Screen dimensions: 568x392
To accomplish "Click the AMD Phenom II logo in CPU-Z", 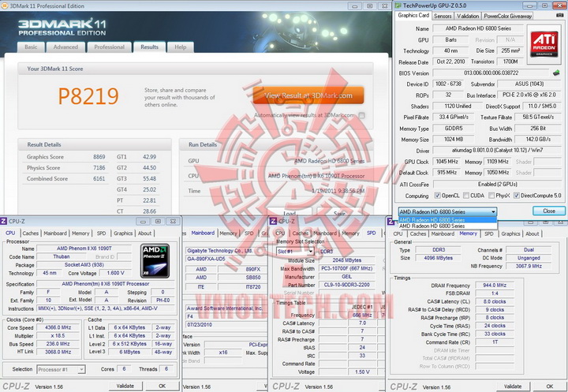I will (x=155, y=261).
